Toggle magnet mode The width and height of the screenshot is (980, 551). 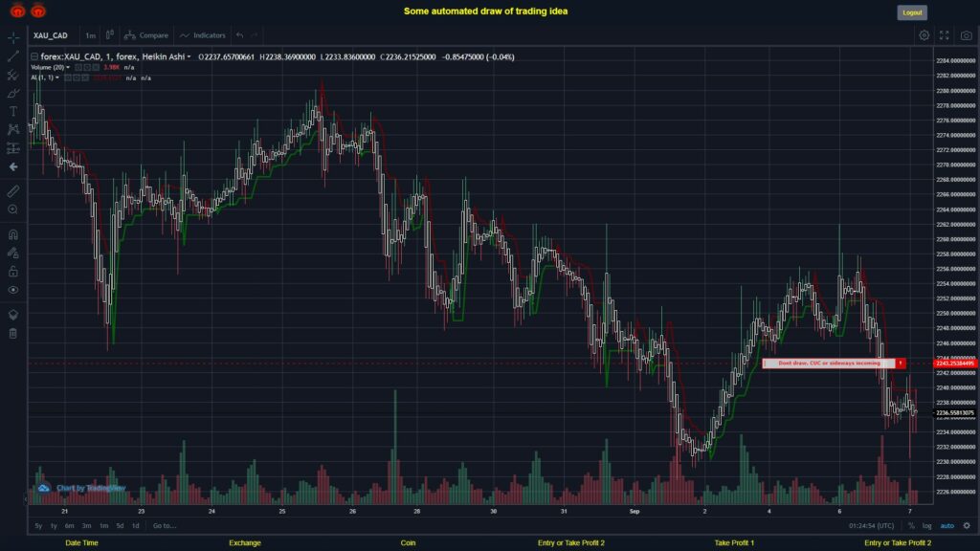tap(13, 234)
